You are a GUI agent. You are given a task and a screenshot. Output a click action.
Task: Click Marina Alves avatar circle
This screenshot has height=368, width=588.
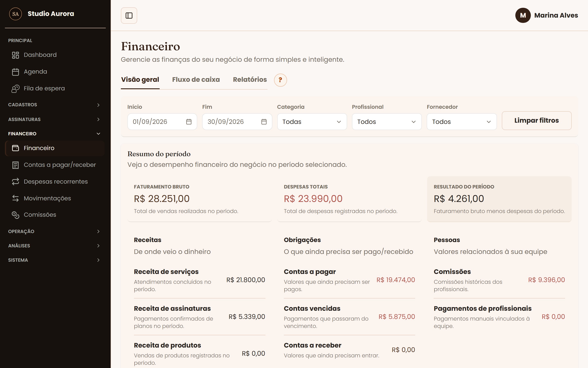tap(523, 15)
